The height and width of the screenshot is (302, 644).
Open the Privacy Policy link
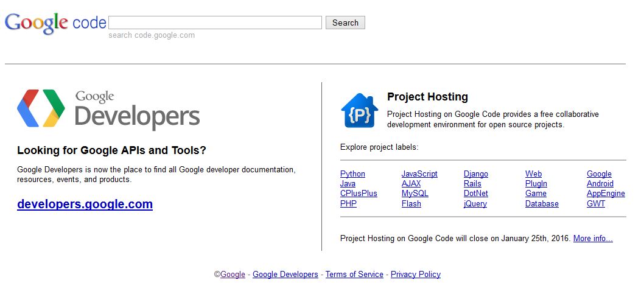[x=416, y=275]
